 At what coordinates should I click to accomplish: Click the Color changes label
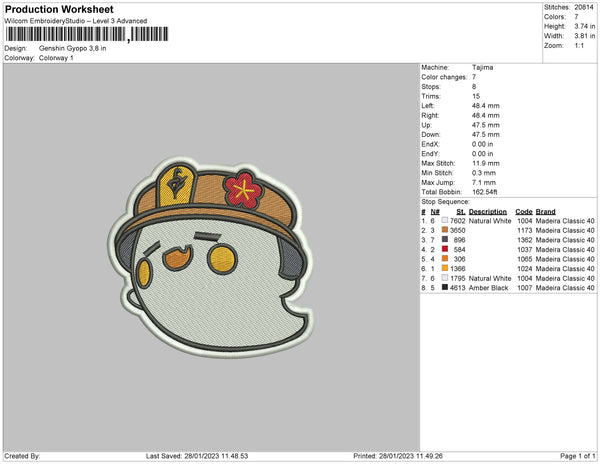tap(444, 77)
